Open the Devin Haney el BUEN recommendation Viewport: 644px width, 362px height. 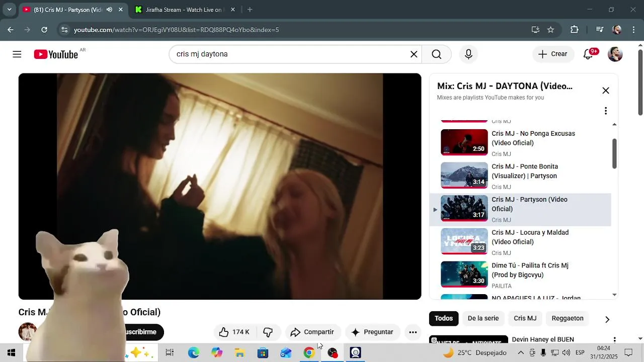[x=543, y=339]
